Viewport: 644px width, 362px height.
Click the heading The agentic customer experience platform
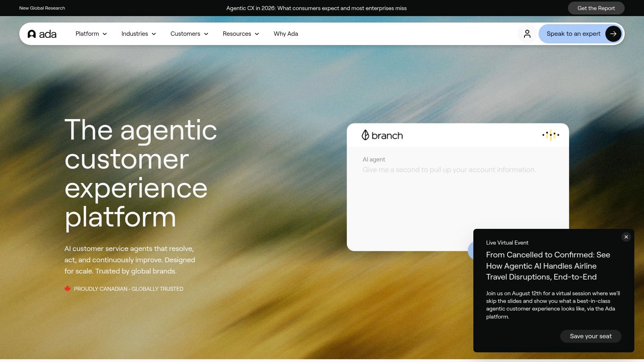click(141, 173)
